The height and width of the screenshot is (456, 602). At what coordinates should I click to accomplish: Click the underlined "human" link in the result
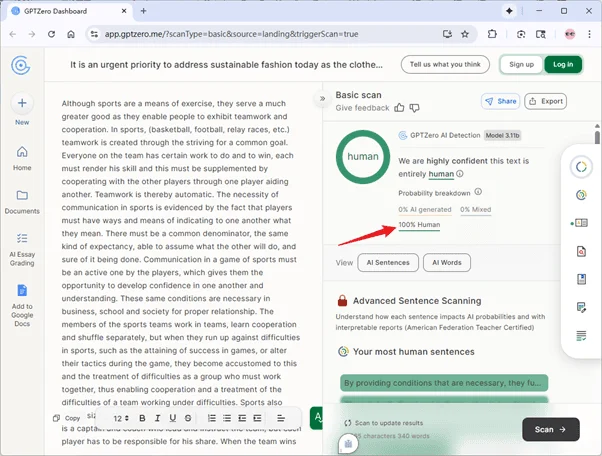point(441,174)
